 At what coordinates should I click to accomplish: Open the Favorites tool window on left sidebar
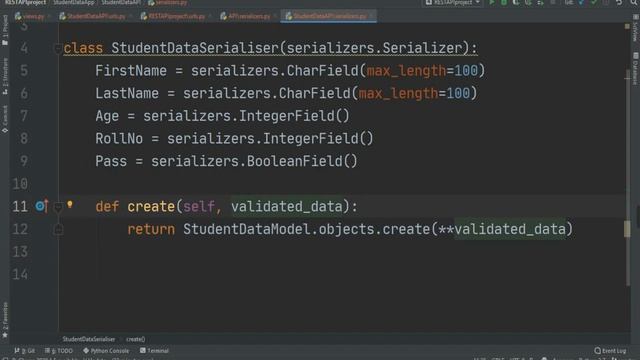click(5, 320)
